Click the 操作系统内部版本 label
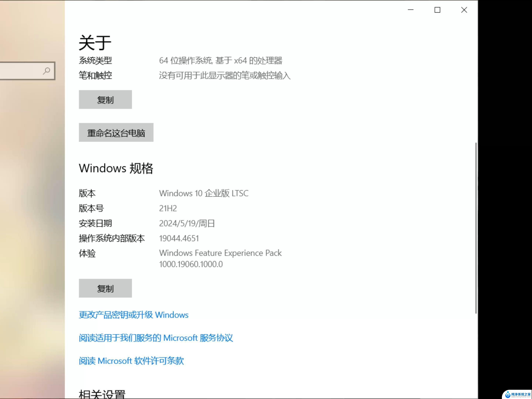This screenshot has height=399, width=532. [x=112, y=238]
